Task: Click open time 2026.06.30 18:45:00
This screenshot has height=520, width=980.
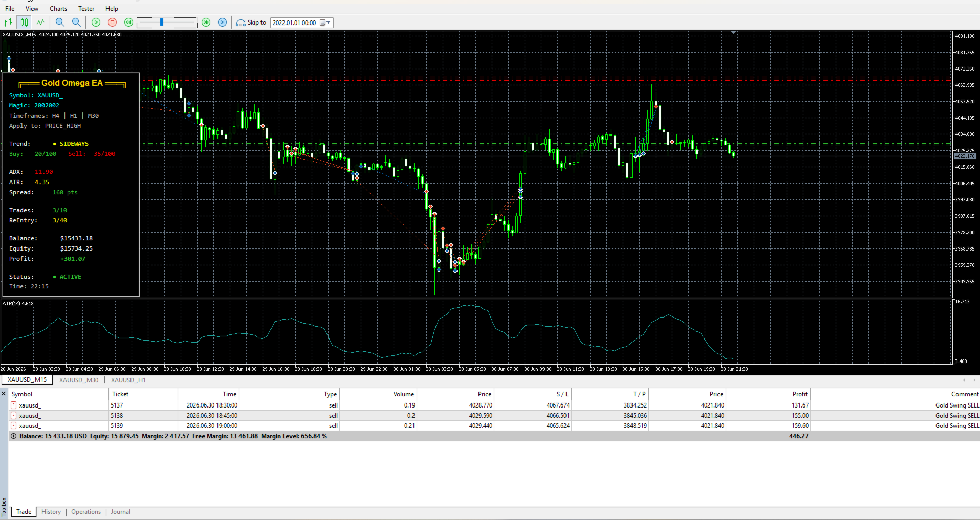Action: (212, 416)
